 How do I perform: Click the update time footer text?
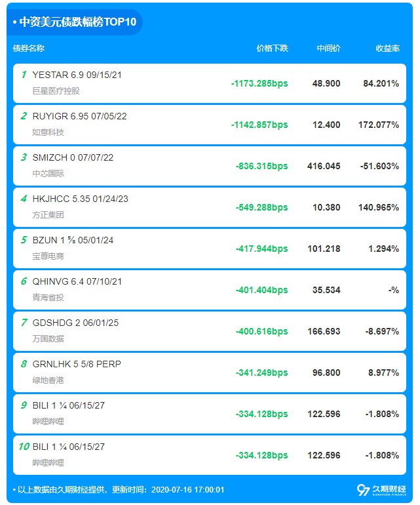(x=119, y=490)
